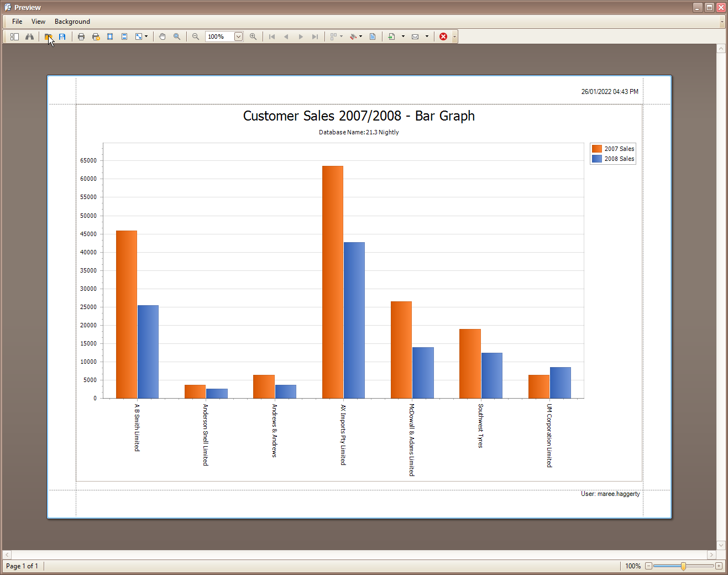
Task: Click the "Customer Sales 2007/2008 - Bar Graph" title
Action: [x=359, y=116]
